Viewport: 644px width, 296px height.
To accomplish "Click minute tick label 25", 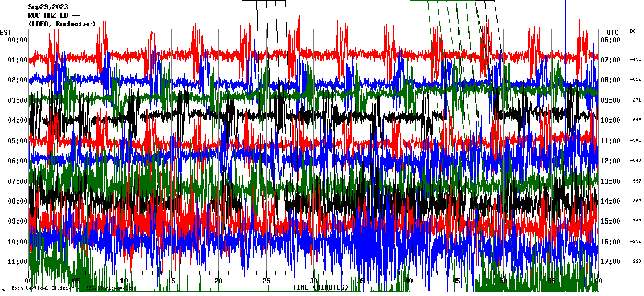I will click(266, 281).
